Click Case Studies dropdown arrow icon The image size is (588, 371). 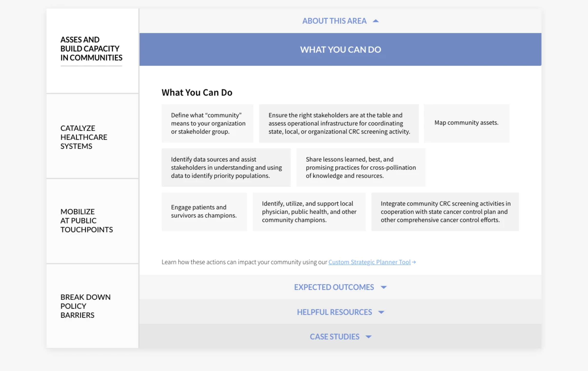(x=368, y=337)
